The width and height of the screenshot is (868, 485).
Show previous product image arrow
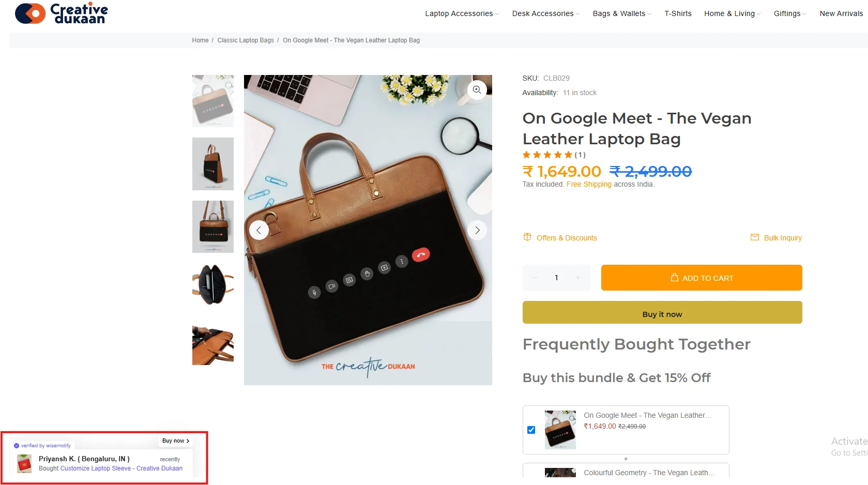[x=259, y=230]
